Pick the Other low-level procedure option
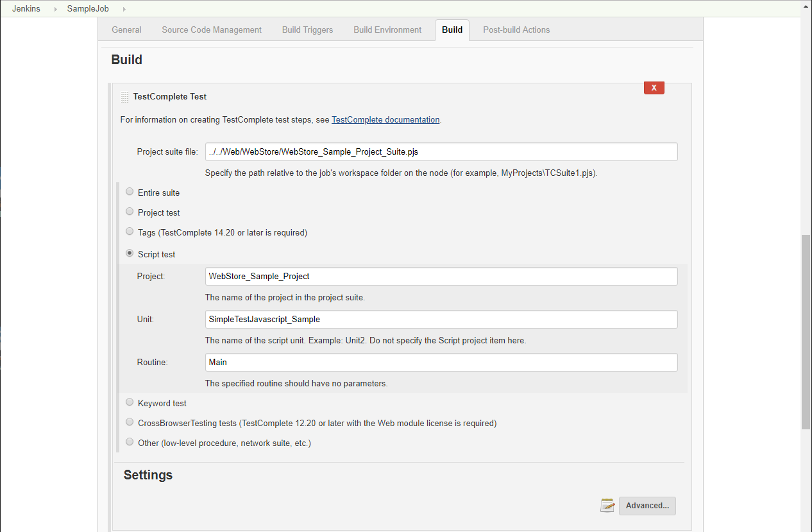This screenshot has height=532, width=812. [x=130, y=442]
